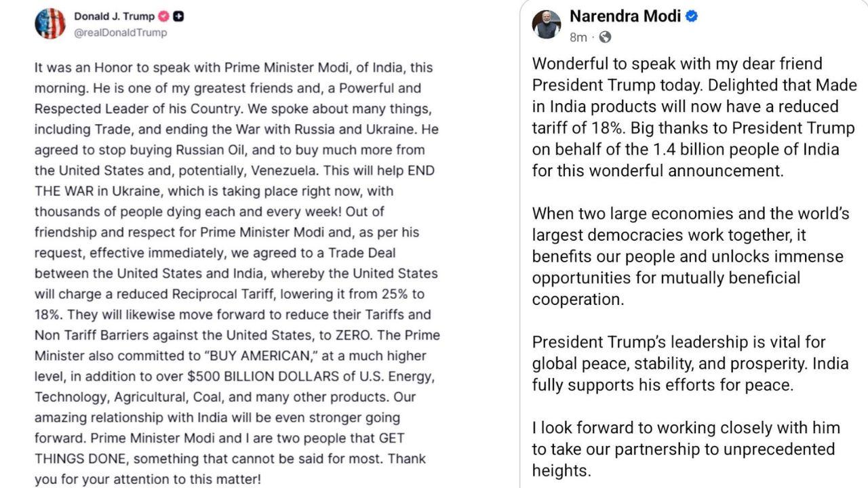Click the black plus badge next to Trump's name
Image resolution: width=868 pixels, height=488 pixels.
coord(179,16)
